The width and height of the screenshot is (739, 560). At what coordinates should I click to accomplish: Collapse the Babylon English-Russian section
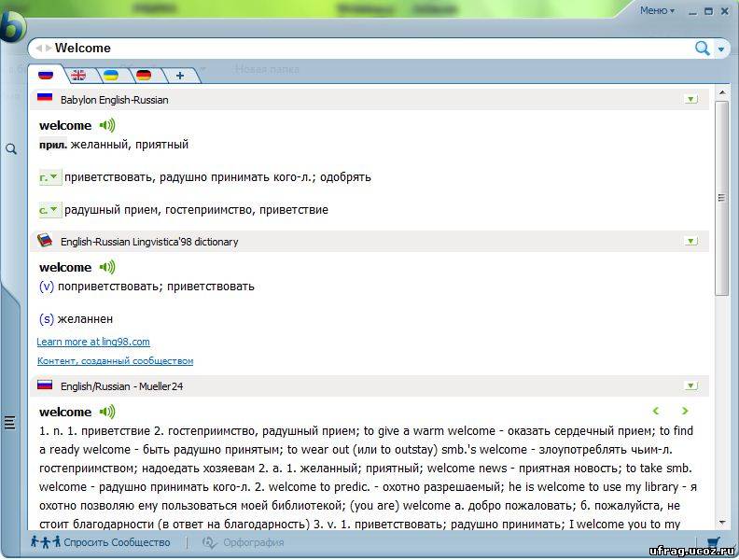click(x=690, y=99)
